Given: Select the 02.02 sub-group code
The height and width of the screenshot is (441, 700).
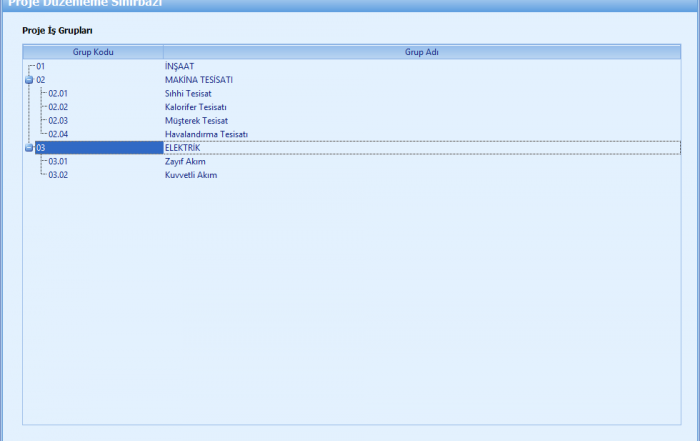Looking at the screenshot, I should [57, 107].
